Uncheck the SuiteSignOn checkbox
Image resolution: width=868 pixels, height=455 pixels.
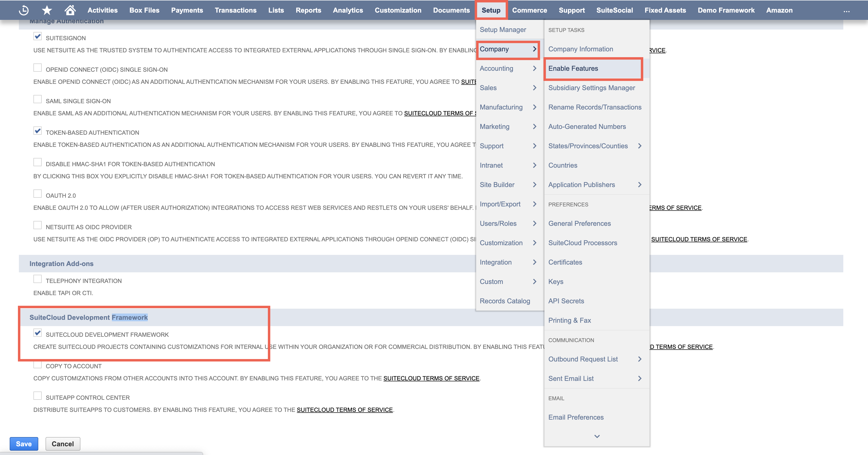point(37,36)
